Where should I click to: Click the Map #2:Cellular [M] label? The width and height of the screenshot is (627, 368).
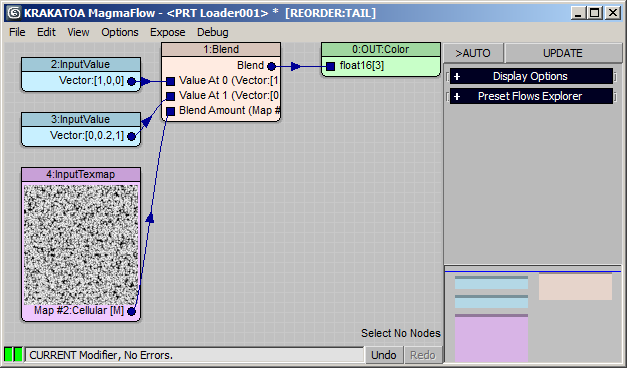coord(79,310)
